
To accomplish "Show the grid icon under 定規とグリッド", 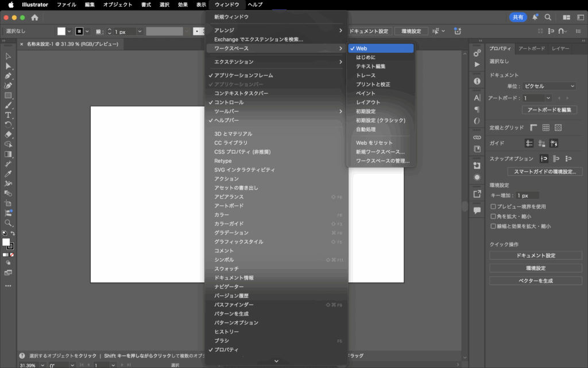I will [x=546, y=128].
